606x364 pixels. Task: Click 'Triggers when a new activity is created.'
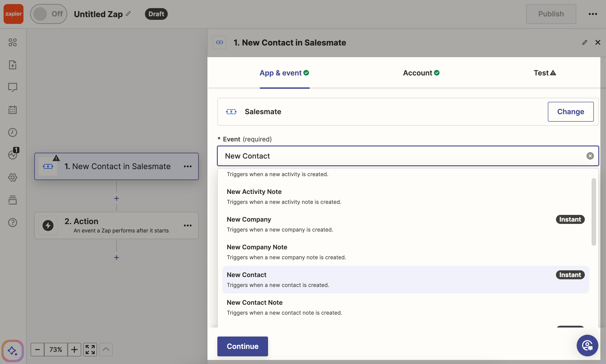click(277, 174)
